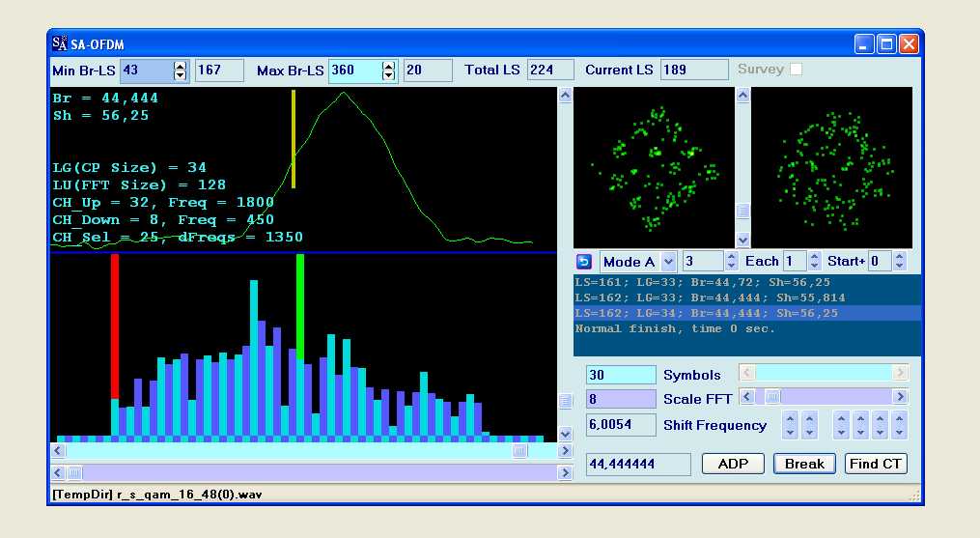Increase the Start+ value with up arrow
The height and width of the screenshot is (538, 980).
pos(899,257)
